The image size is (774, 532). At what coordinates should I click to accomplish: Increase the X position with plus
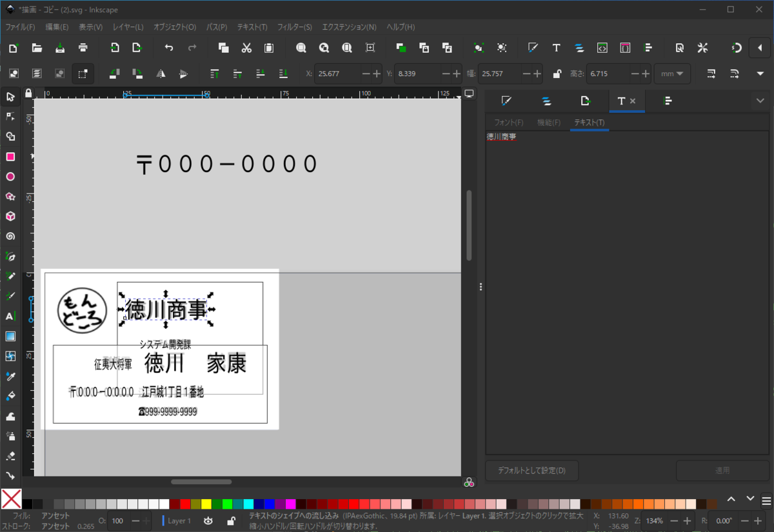coord(377,74)
